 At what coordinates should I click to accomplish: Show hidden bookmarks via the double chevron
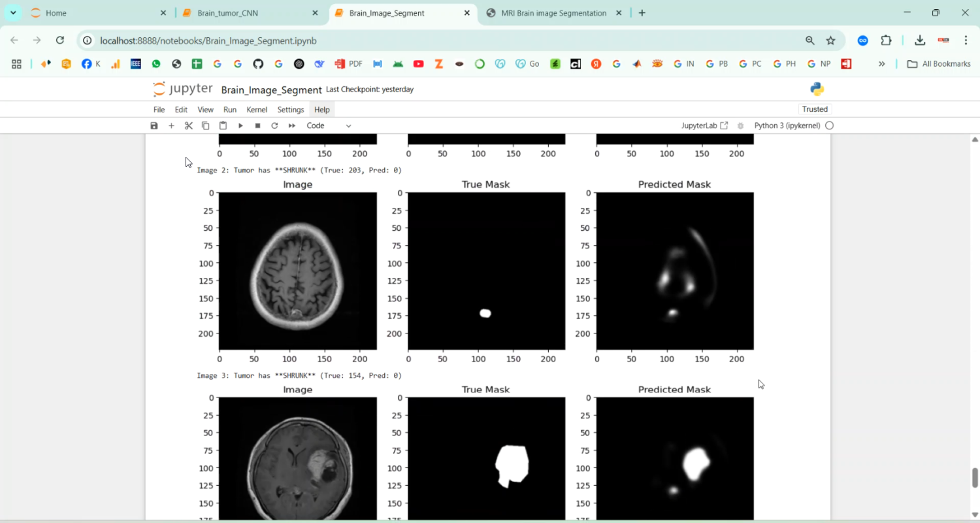tap(882, 63)
